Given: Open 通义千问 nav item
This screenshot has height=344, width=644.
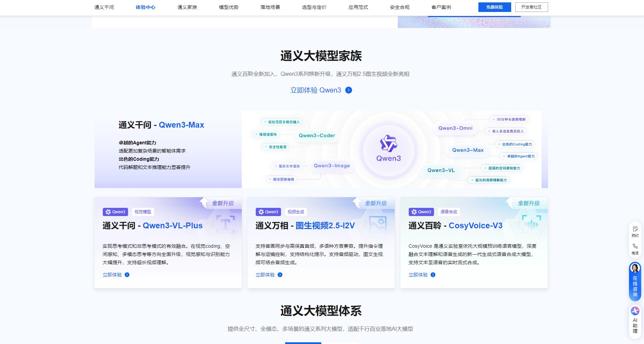Looking at the screenshot, I should coord(104,7).
